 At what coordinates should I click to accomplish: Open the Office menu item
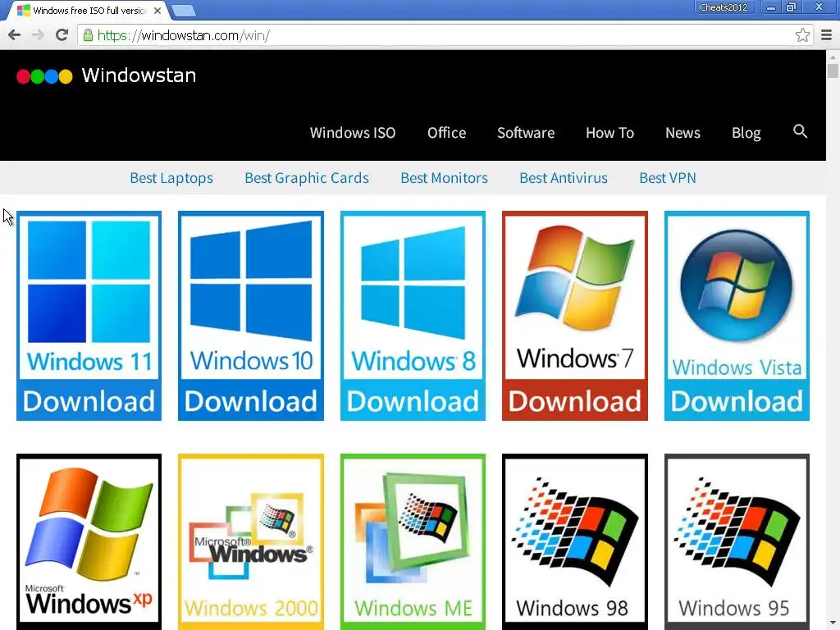[x=446, y=133]
